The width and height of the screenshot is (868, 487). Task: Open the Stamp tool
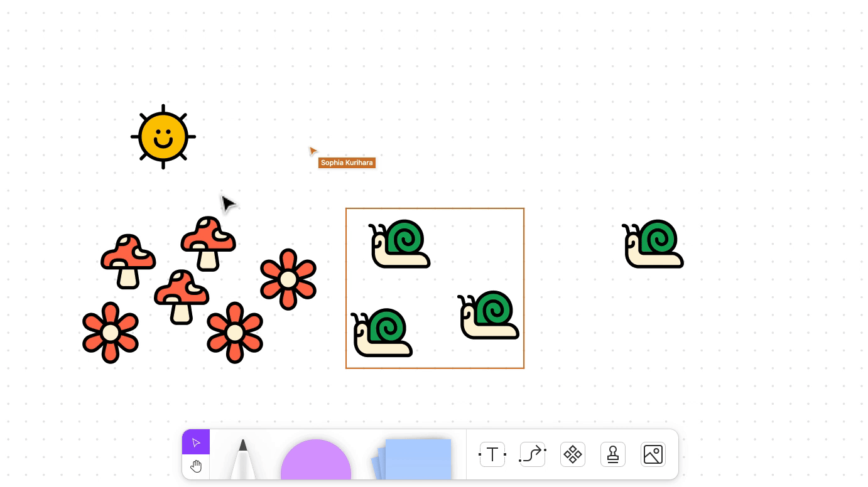(x=613, y=454)
